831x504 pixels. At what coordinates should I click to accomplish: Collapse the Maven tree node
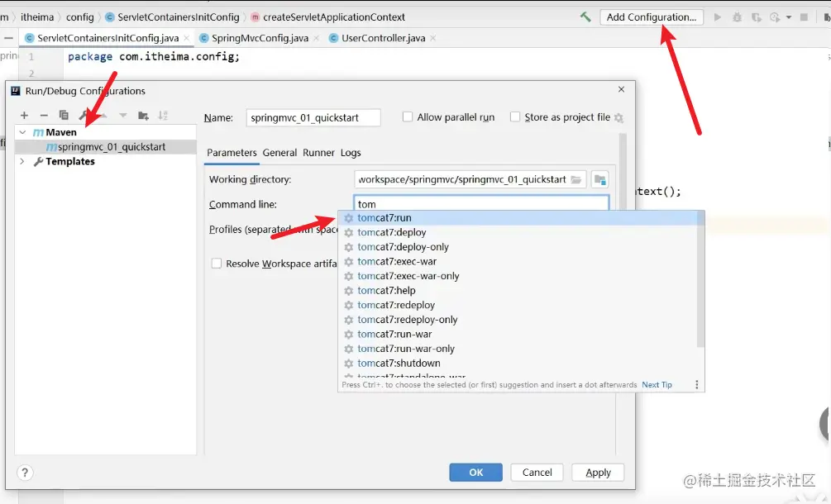coord(23,132)
